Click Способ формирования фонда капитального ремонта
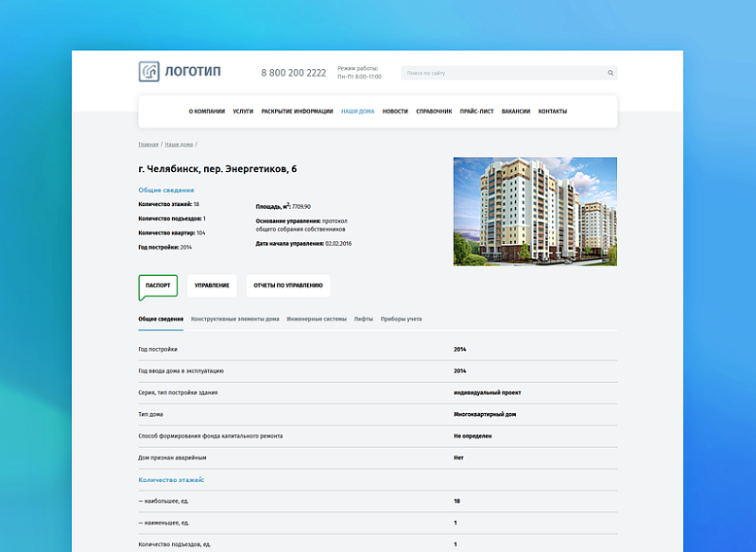 (x=211, y=437)
